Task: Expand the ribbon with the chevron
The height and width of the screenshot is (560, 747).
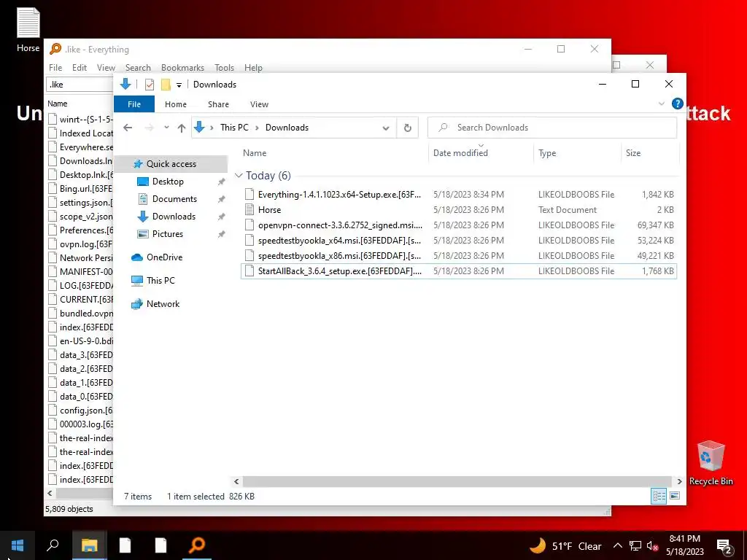Action: [661, 104]
